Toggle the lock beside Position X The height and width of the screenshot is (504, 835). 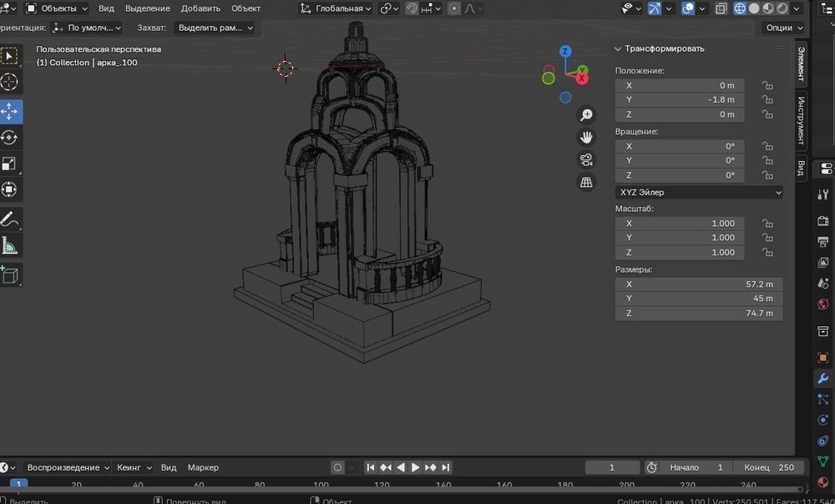pyautogui.click(x=767, y=85)
